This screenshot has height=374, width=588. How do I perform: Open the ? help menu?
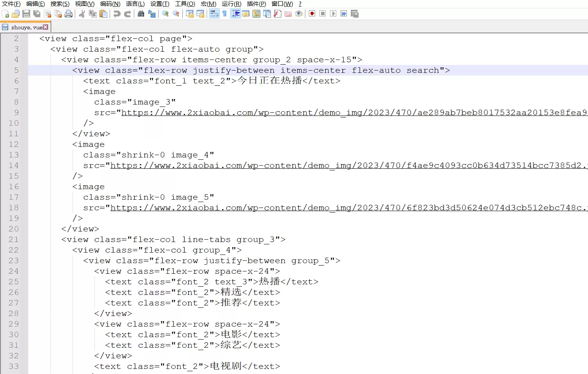(x=300, y=4)
